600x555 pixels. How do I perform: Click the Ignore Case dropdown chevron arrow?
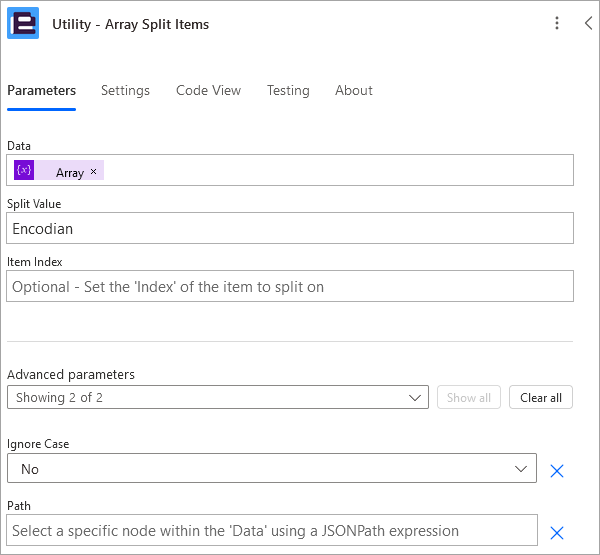[x=520, y=469]
